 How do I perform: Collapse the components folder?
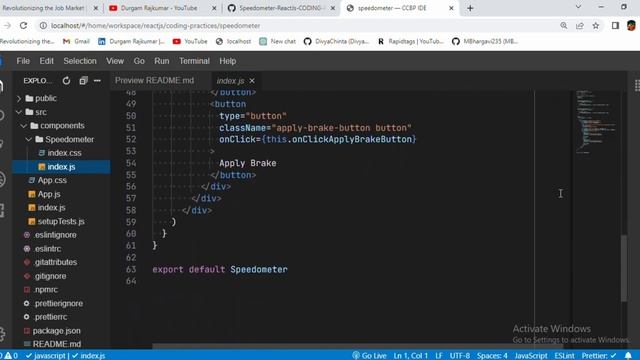pos(61,126)
